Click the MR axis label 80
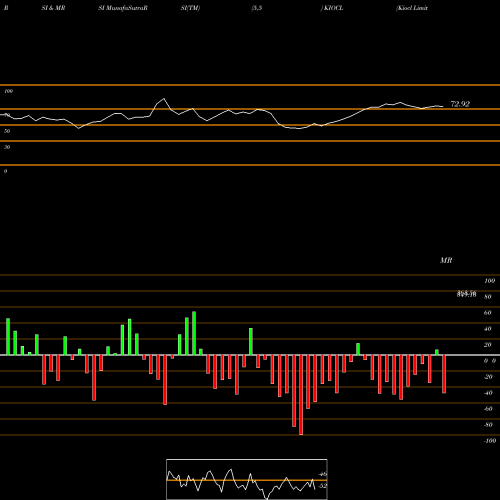500x500 pixels. click(488, 297)
